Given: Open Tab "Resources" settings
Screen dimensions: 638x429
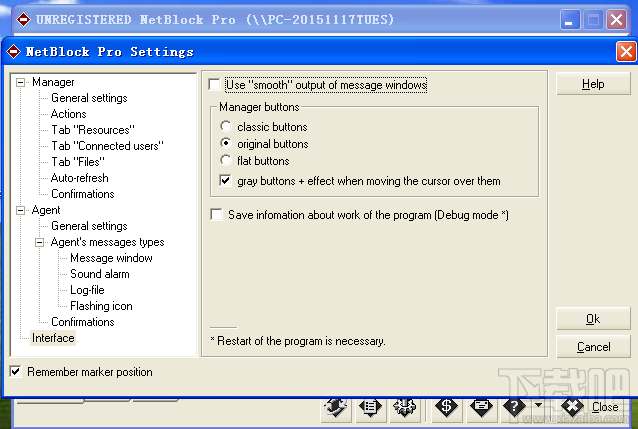Looking at the screenshot, I should [93, 130].
